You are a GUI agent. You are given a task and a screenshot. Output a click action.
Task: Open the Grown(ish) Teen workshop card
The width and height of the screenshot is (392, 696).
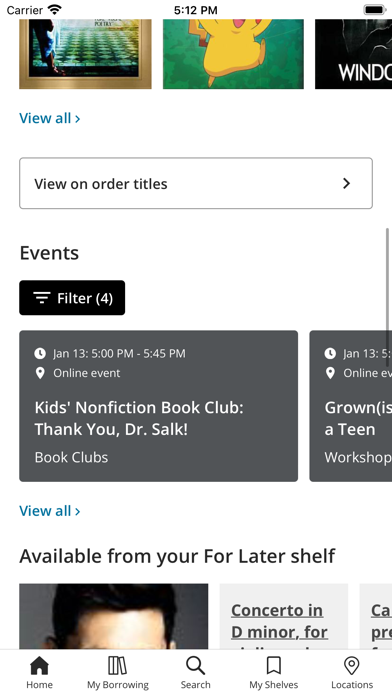click(351, 406)
